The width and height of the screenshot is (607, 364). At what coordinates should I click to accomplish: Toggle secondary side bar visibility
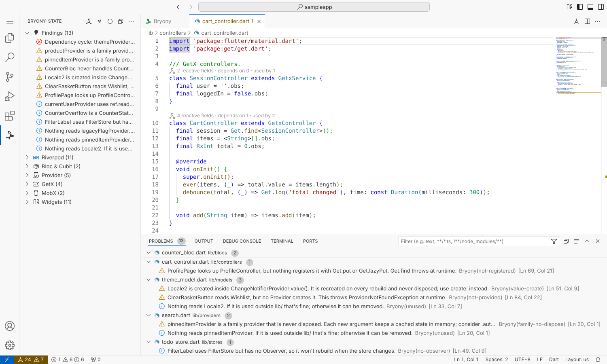point(601,7)
